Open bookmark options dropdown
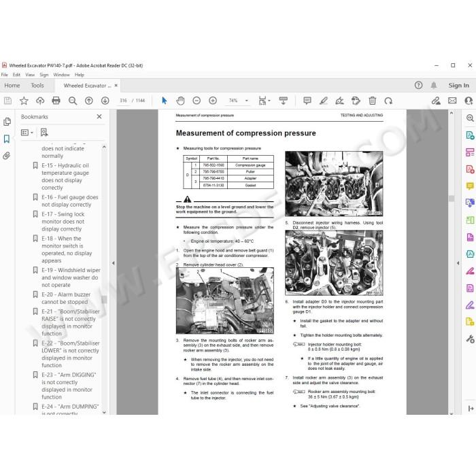Viewport: 476px width, 476px height. tap(27, 133)
